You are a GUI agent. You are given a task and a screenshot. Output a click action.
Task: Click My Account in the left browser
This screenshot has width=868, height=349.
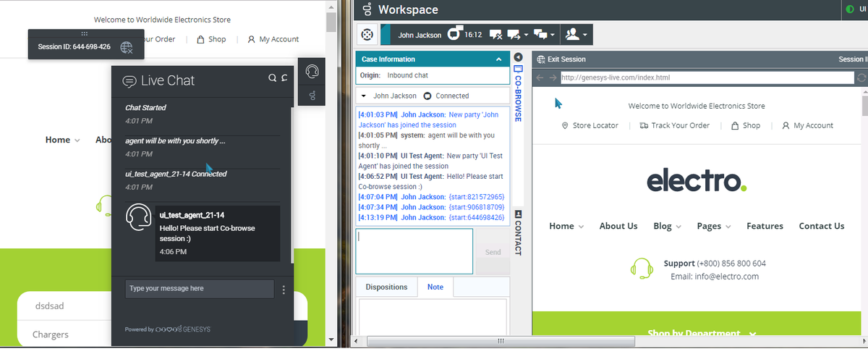point(273,39)
